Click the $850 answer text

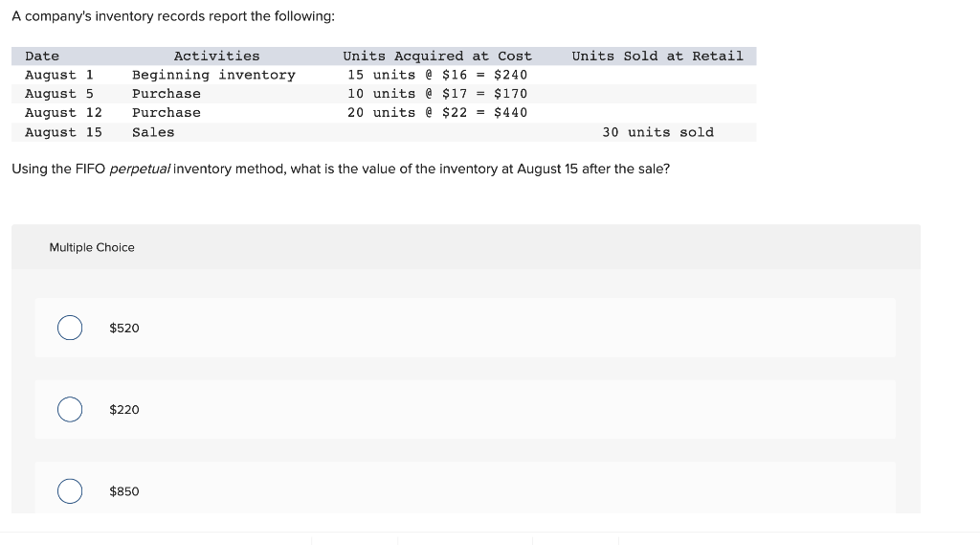tap(124, 491)
